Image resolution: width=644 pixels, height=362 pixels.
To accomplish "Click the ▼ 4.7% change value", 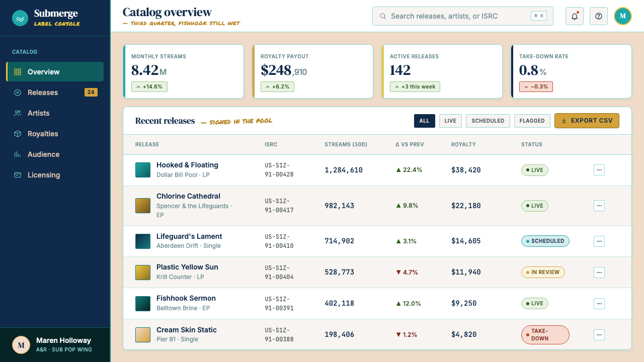I will click(x=407, y=273).
